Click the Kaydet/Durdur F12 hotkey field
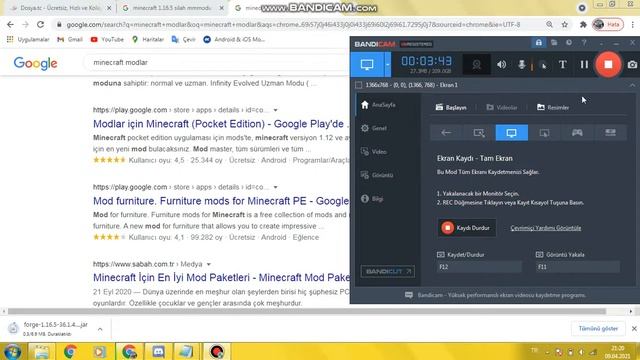 pyautogui.click(x=479, y=267)
